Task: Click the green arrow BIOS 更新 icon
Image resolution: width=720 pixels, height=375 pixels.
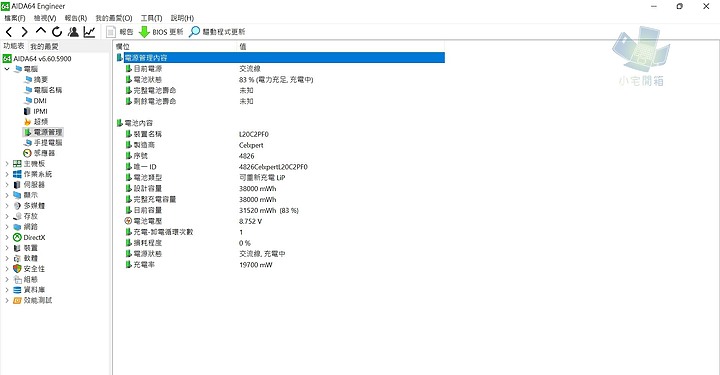Action: [144, 32]
